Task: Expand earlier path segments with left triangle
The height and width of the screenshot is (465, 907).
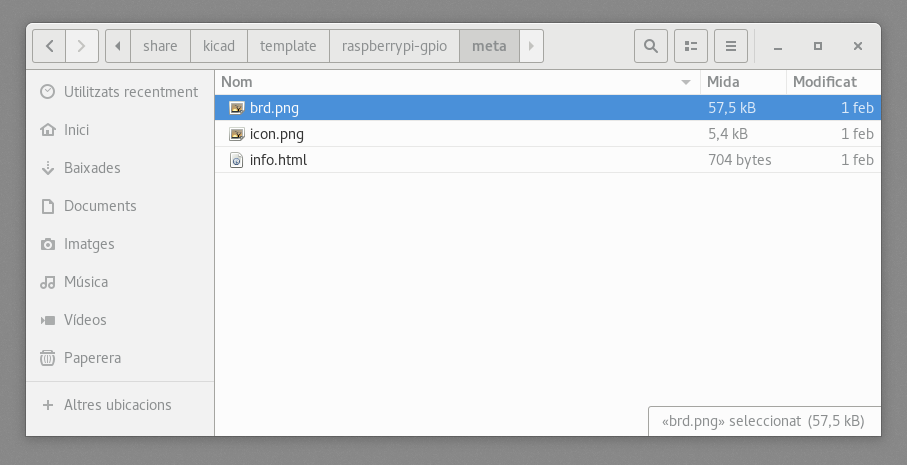Action: [118, 46]
